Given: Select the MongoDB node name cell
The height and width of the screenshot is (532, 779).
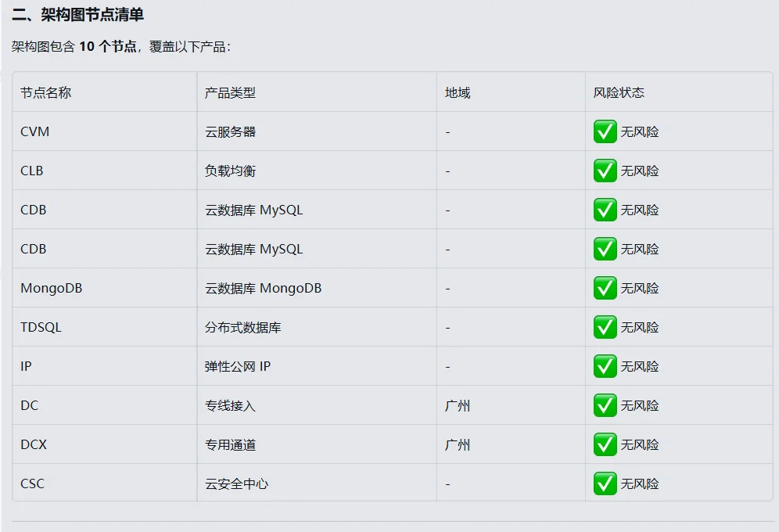Looking at the screenshot, I should point(51,288).
